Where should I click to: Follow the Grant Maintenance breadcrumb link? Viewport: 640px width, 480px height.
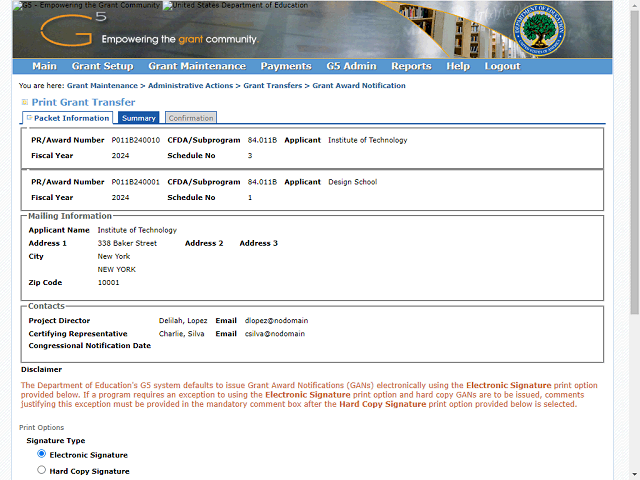[102, 86]
